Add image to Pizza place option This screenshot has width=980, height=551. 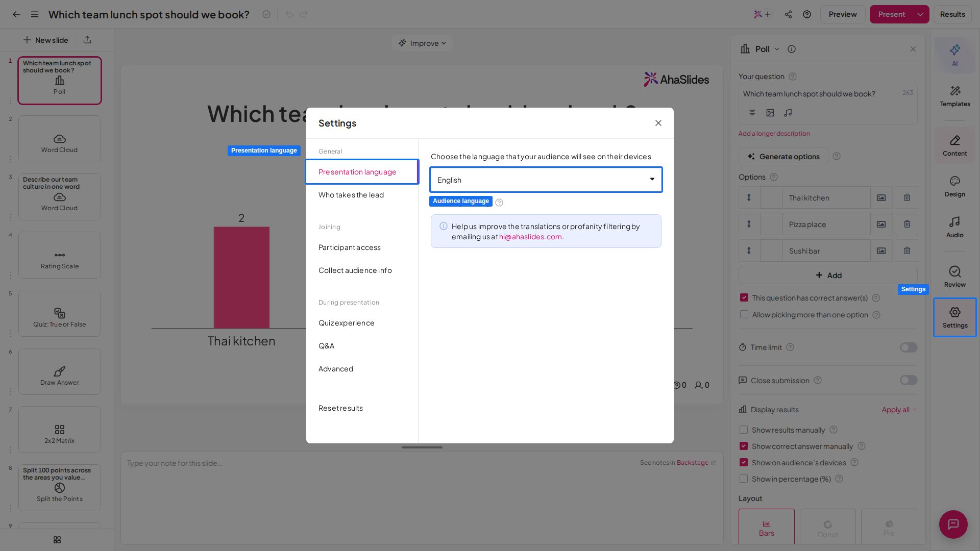[x=881, y=224]
